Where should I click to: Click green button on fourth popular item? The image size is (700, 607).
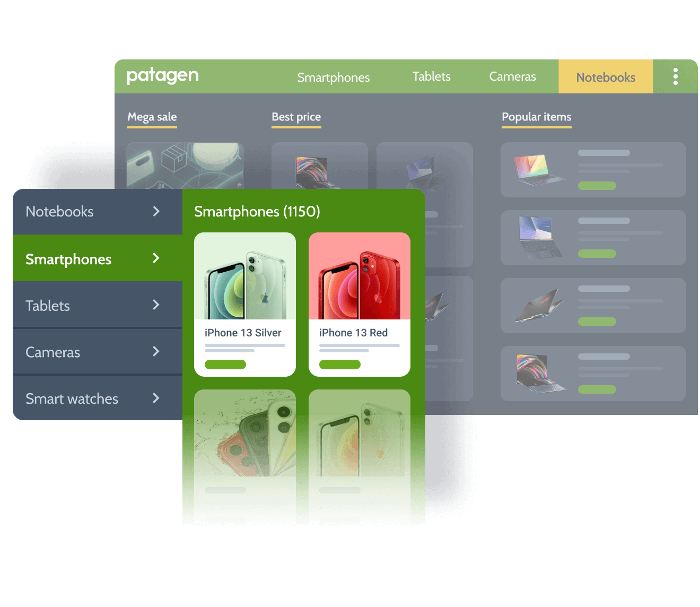pos(597,389)
